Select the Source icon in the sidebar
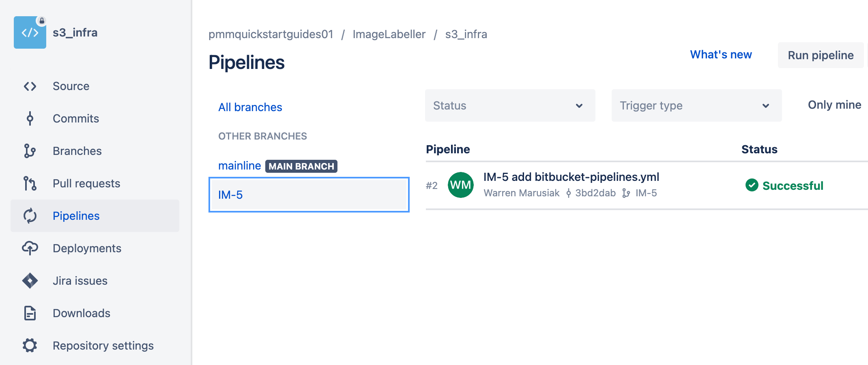This screenshot has width=868, height=365. 30,86
